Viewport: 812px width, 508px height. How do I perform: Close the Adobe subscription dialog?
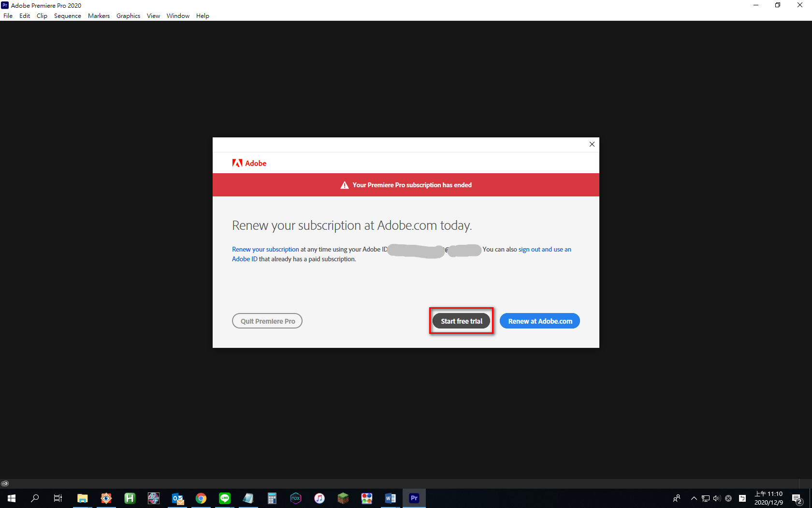(x=592, y=144)
